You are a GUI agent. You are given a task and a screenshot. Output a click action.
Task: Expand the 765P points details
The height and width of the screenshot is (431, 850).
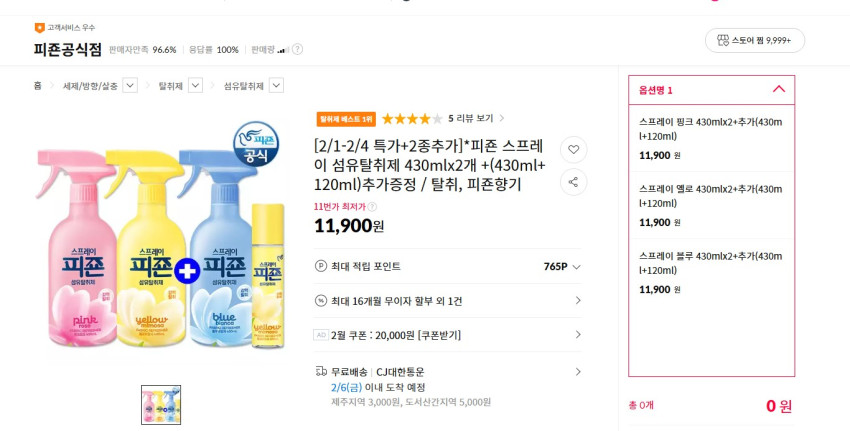(x=577, y=267)
